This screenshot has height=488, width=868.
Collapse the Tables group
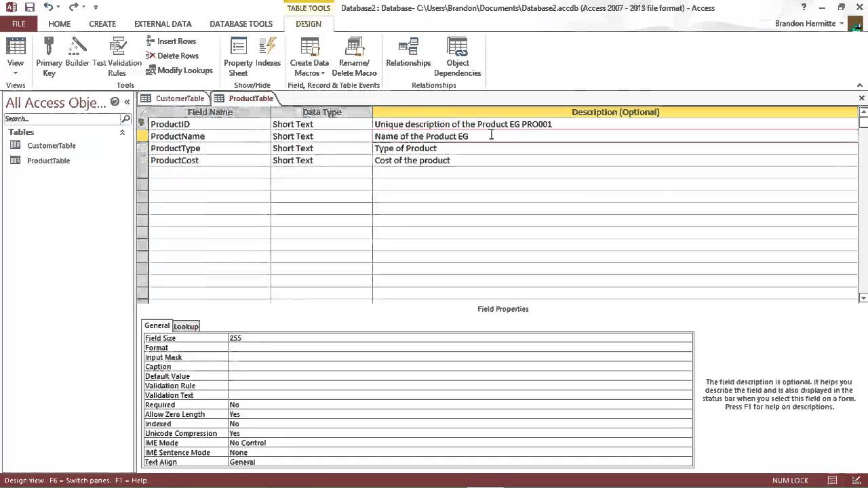click(122, 132)
